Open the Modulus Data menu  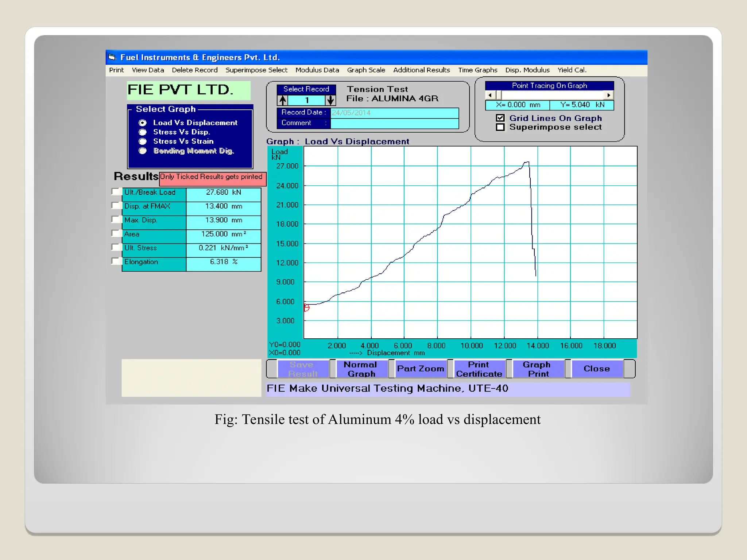(317, 70)
